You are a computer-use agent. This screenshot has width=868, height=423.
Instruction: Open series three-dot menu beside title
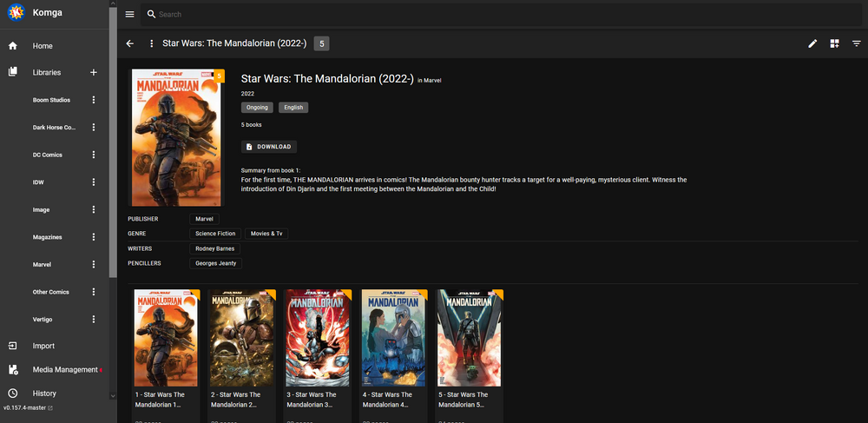152,43
